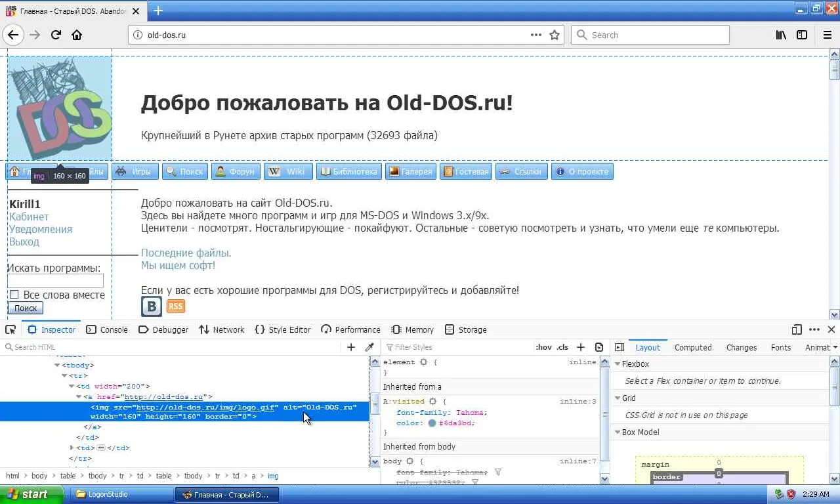Bookmark this page with the star icon
The width and height of the screenshot is (840, 504).
click(555, 35)
